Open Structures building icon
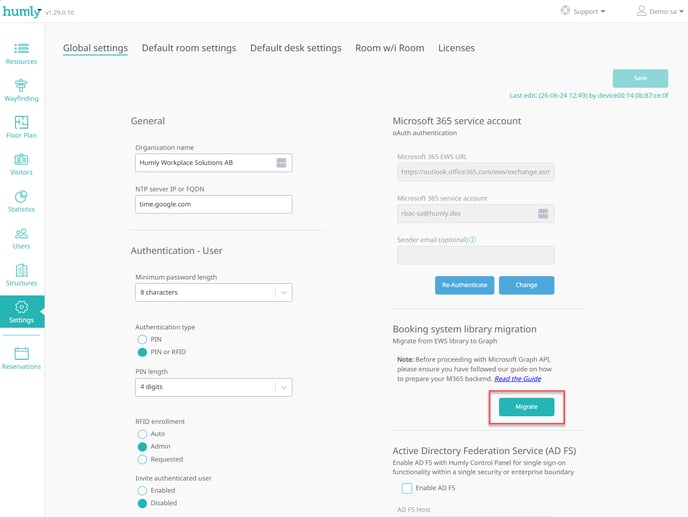688x517 pixels. click(21, 270)
